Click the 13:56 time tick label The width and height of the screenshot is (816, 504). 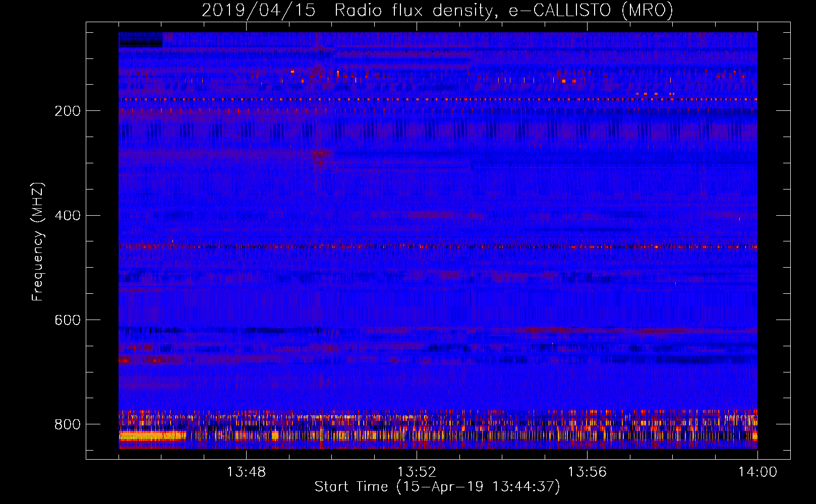point(587,472)
